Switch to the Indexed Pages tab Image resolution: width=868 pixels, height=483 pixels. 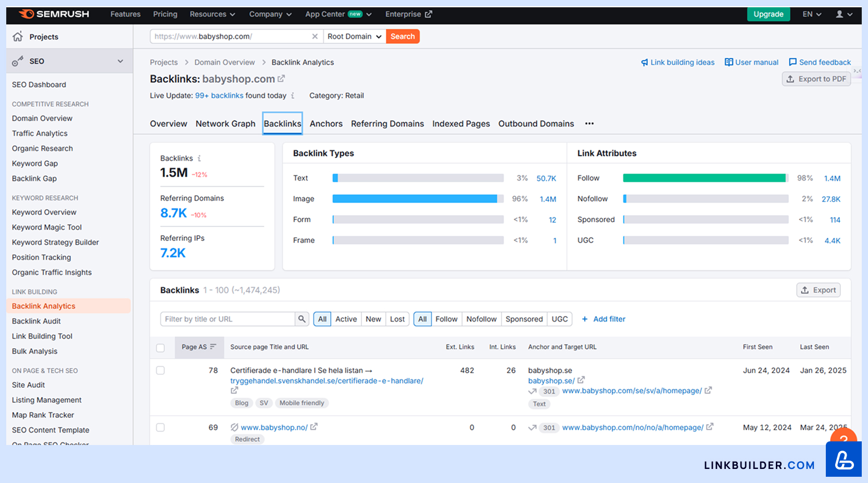[x=461, y=124]
